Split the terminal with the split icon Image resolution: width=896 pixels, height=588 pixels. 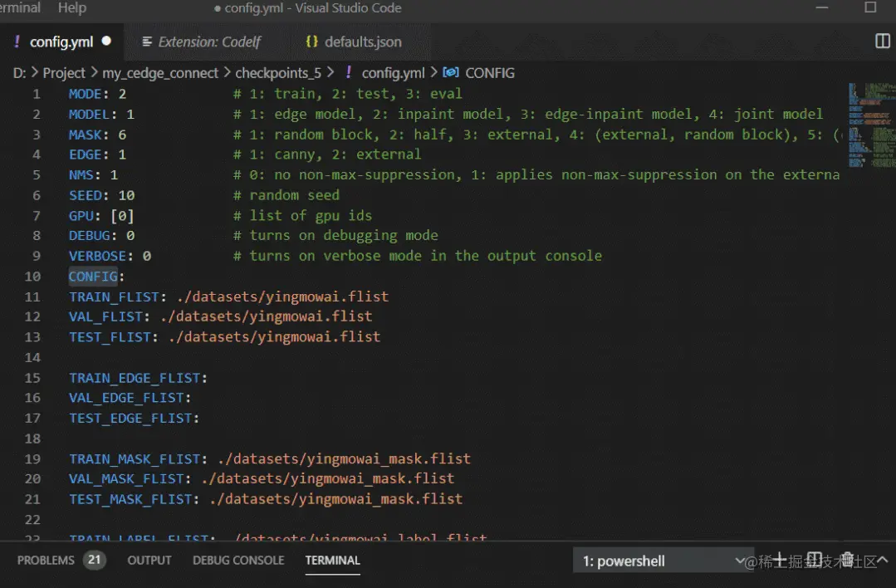click(815, 561)
